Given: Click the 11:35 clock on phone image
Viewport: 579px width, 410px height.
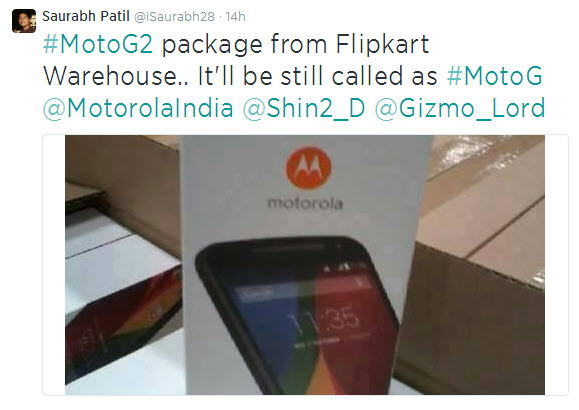Looking at the screenshot, I should pos(324,322).
